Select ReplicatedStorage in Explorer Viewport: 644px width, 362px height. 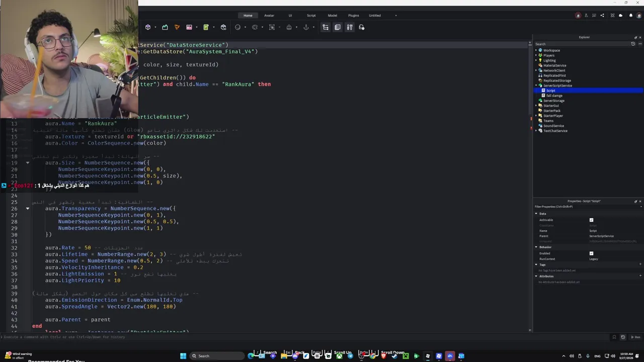(x=557, y=80)
